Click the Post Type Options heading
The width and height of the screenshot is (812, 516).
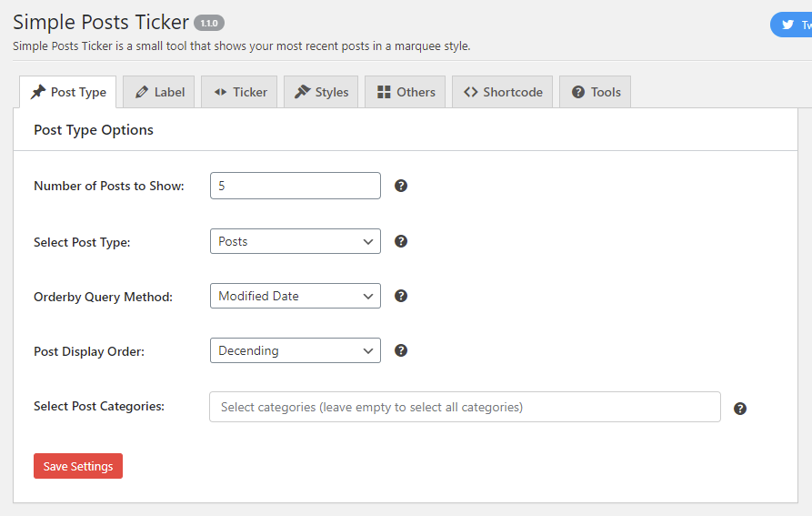pyautogui.click(x=94, y=130)
